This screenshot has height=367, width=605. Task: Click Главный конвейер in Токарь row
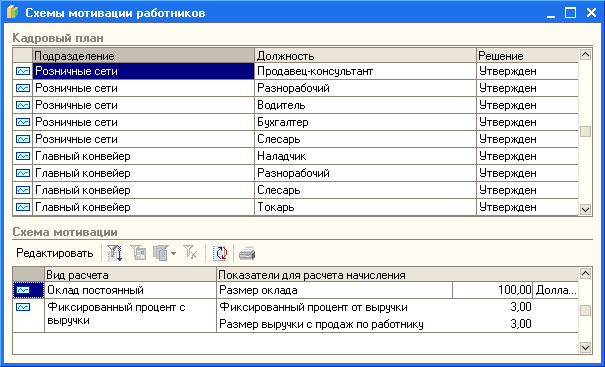(143, 207)
